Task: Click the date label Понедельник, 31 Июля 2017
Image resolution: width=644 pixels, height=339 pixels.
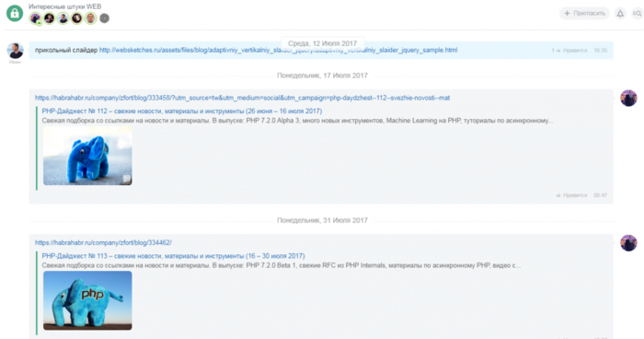Action: tap(322, 220)
